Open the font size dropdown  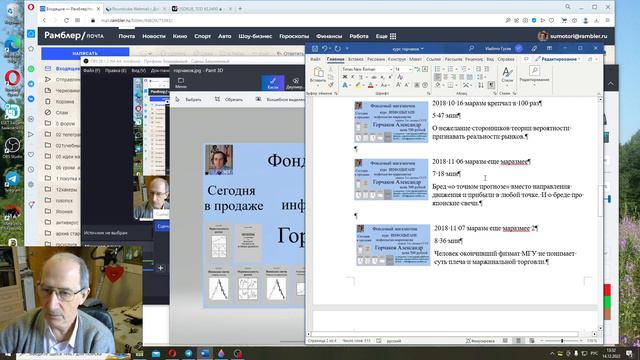tap(410, 69)
